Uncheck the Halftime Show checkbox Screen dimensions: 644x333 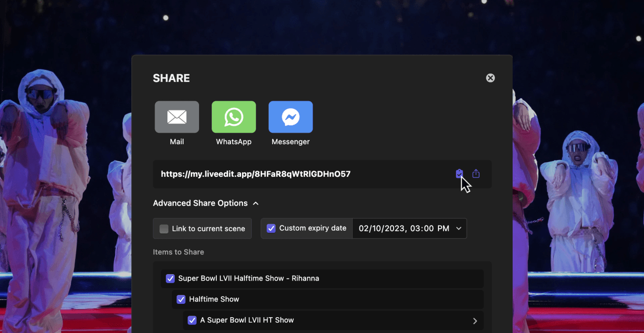[181, 299]
